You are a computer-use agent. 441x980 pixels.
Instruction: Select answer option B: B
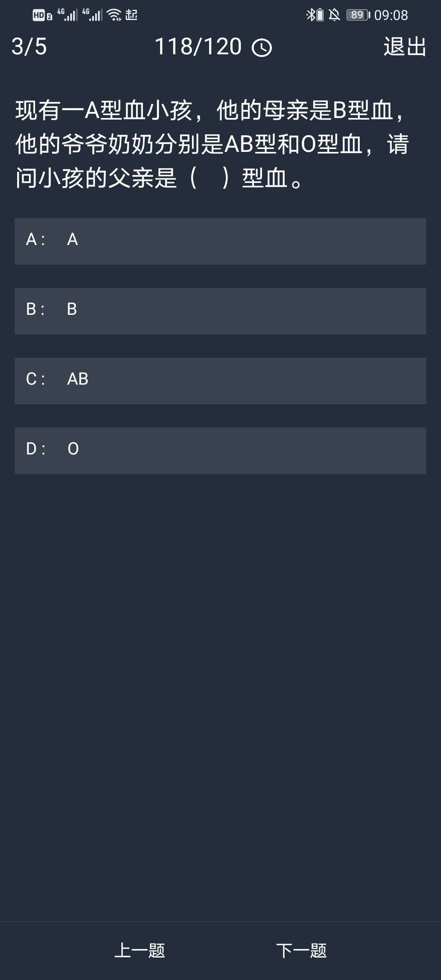(220, 311)
